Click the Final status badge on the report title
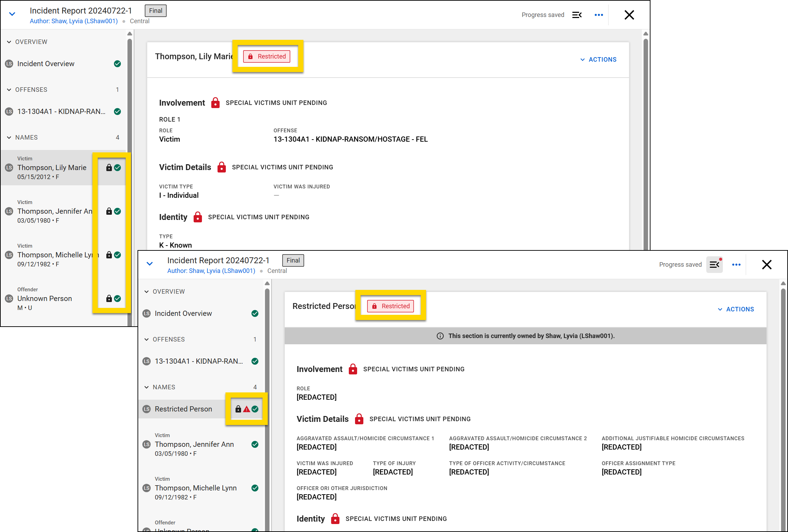This screenshot has width=788, height=532. click(155, 10)
